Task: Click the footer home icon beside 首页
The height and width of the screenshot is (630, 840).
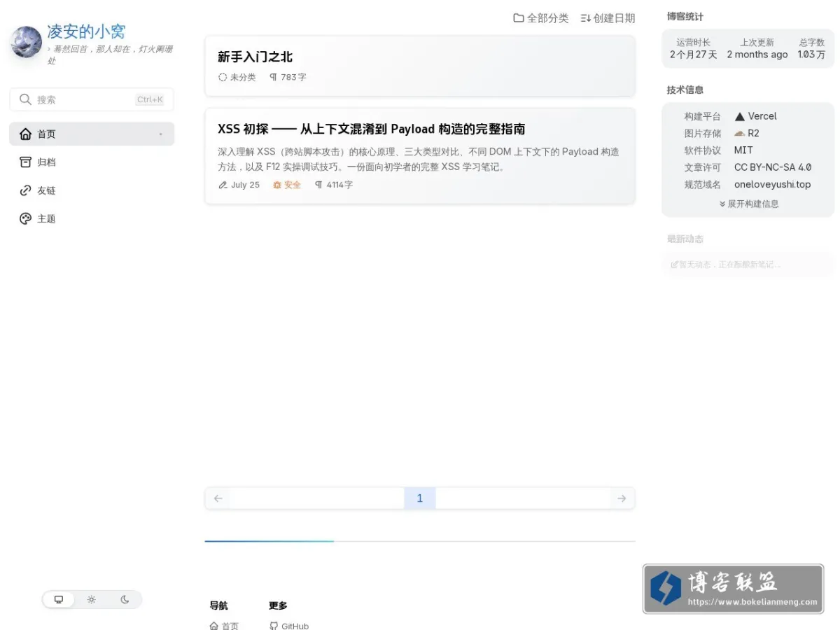Action: tap(214, 626)
